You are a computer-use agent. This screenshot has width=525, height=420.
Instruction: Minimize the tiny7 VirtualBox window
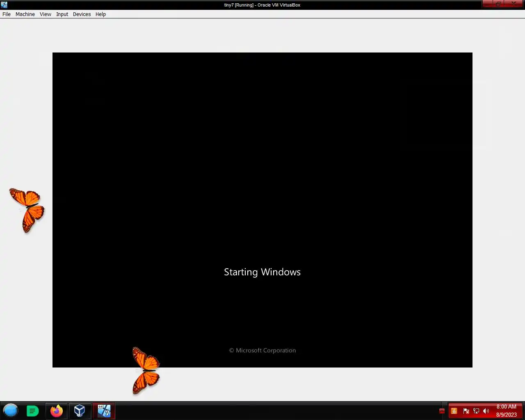pos(487,4)
